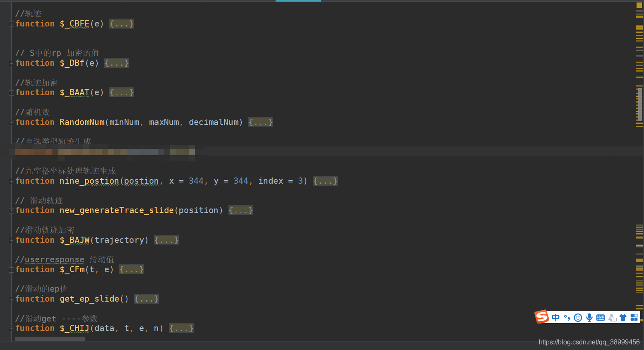Click folded {...} body of new_generateTrace_slide
The width and height of the screenshot is (644, 350).
point(241,210)
